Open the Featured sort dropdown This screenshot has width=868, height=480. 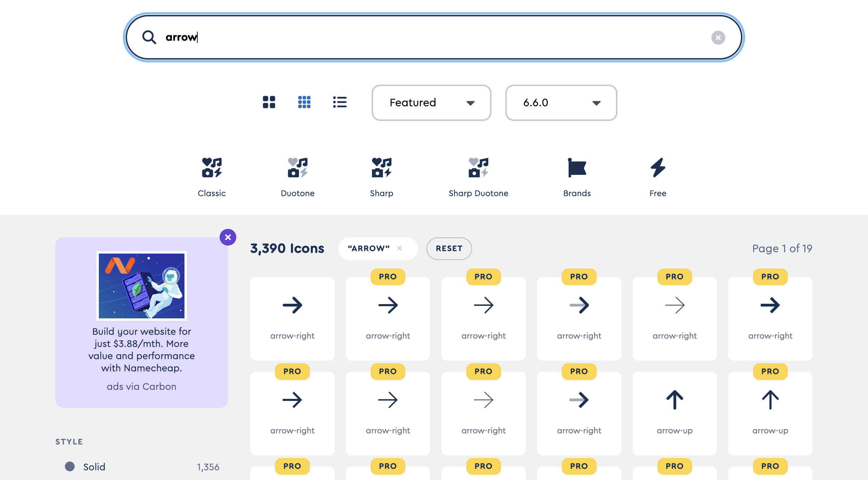pyautogui.click(x=431, y=103)
